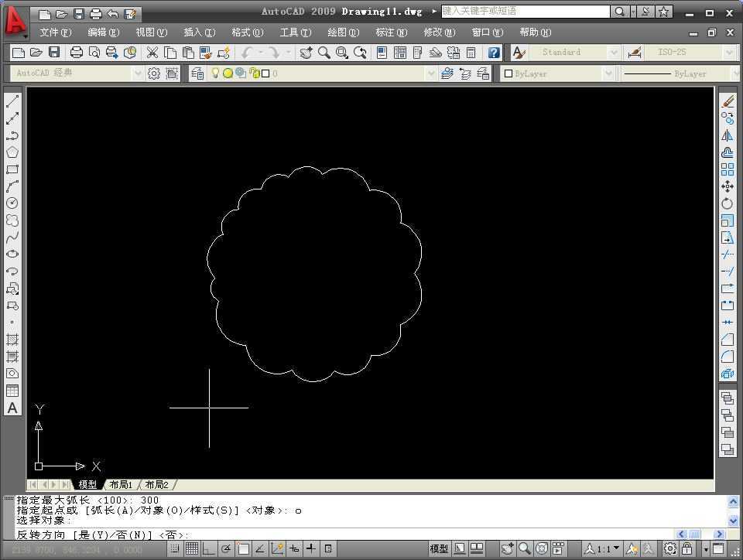The width and height of the screenshot is (743, 560).
Task: Toggle Grid display in status bar
Action: [x=192, y=548]
